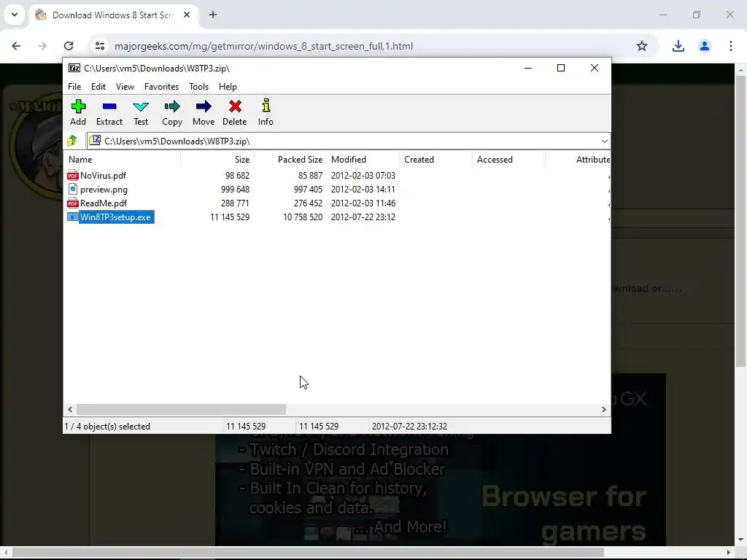Select the Download Windows 8 Start Screen tab
Image resolution: width=747 pixels, height=560 pixels.
[x=114, y=15]
